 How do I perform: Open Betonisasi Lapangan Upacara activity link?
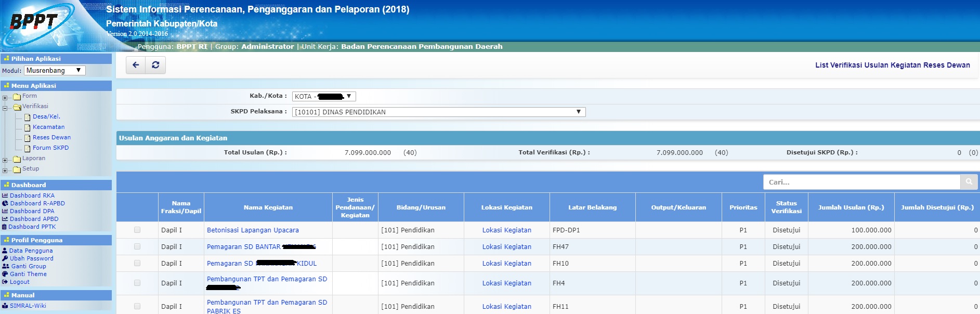pos(253,230)
